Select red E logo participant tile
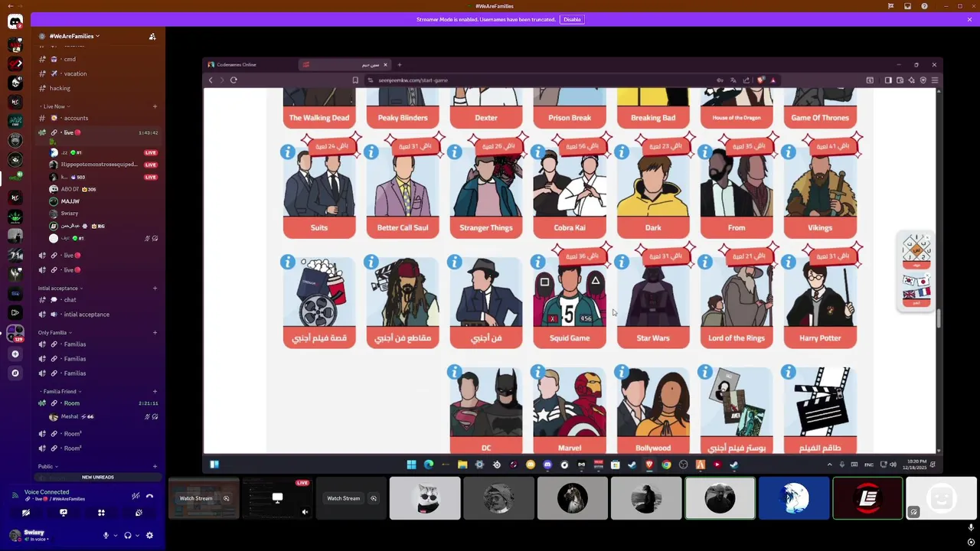The height and width of the screenshot is (551, 980). pyautogui.click(x=867, y=498)
